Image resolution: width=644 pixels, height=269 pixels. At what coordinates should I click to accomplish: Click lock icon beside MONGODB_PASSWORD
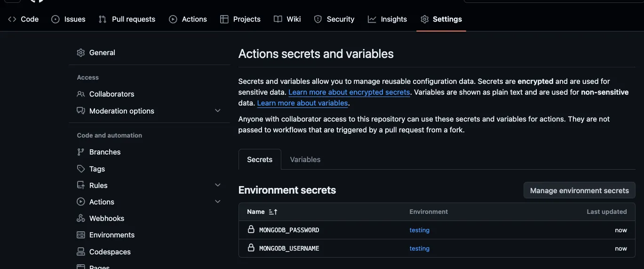point(251,230)
